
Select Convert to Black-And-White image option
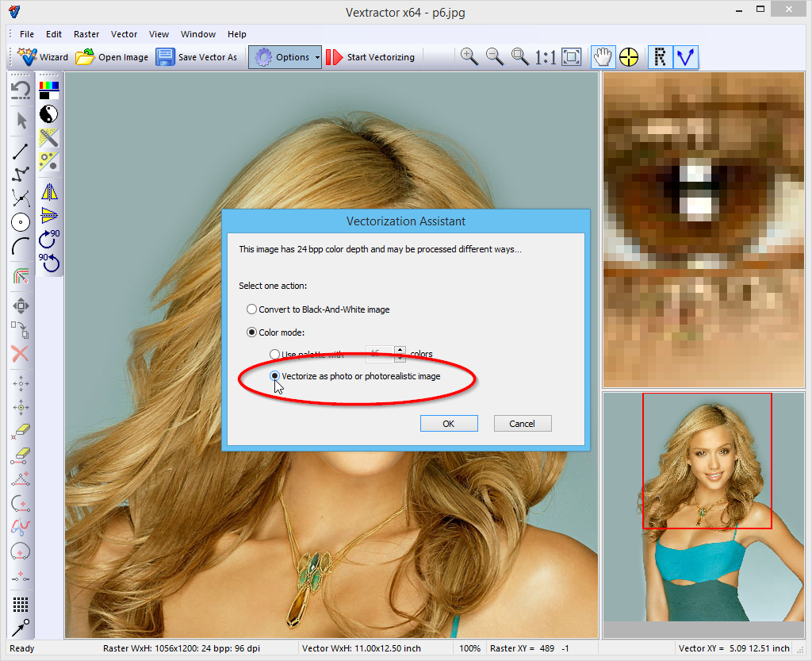pyautogui.click(x=252, y=309)
